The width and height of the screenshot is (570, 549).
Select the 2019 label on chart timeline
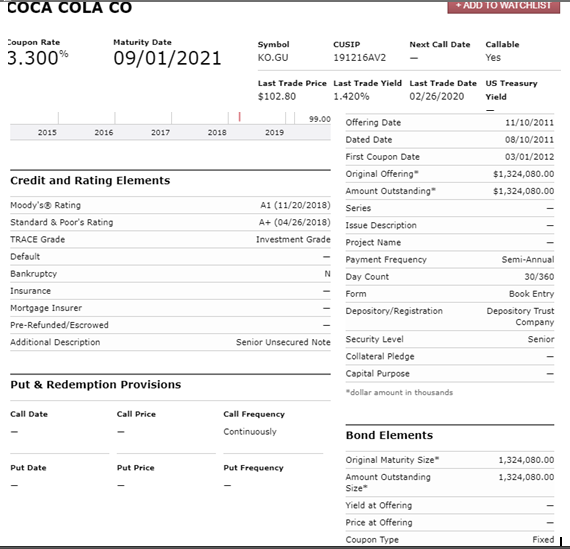[x=274, y=132]
